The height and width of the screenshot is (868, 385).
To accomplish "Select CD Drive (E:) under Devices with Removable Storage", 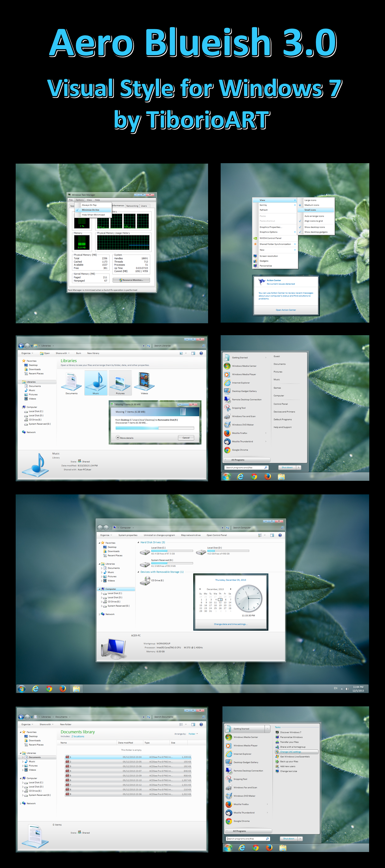I will (152, 581).
